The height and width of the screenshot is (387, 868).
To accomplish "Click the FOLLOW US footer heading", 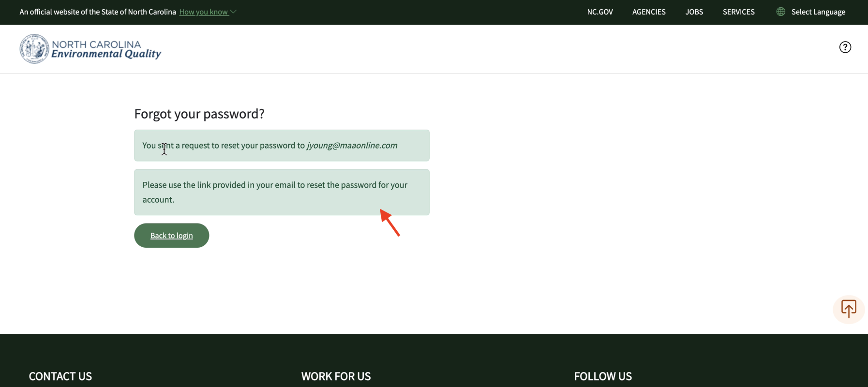I will pos(602,376).
